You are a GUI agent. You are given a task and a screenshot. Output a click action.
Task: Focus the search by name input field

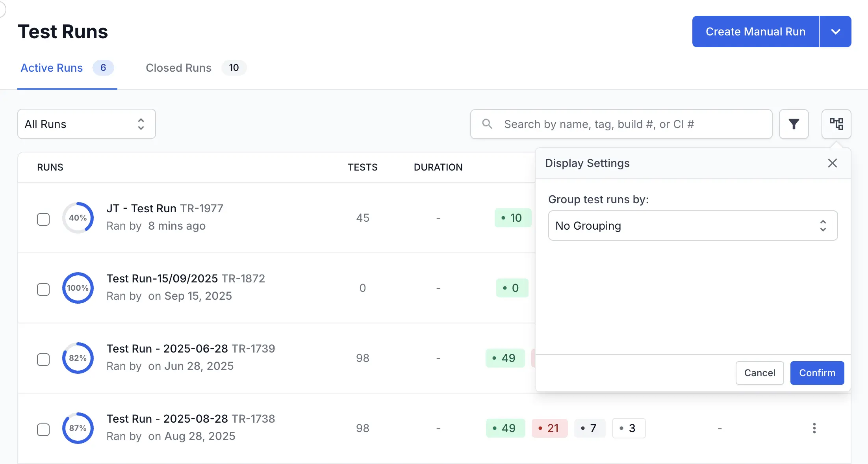click(630, 124)
